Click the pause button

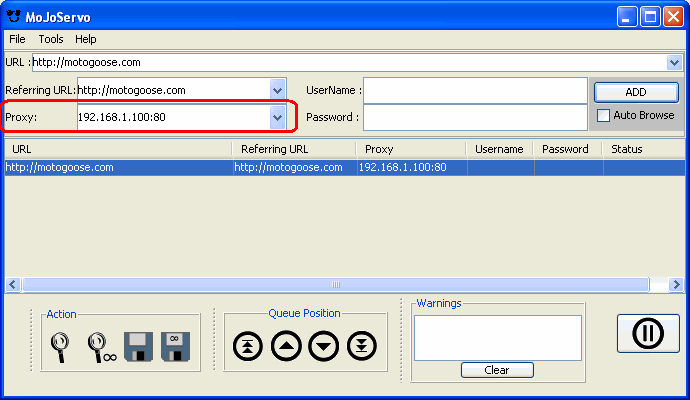[x=648, y=333]
